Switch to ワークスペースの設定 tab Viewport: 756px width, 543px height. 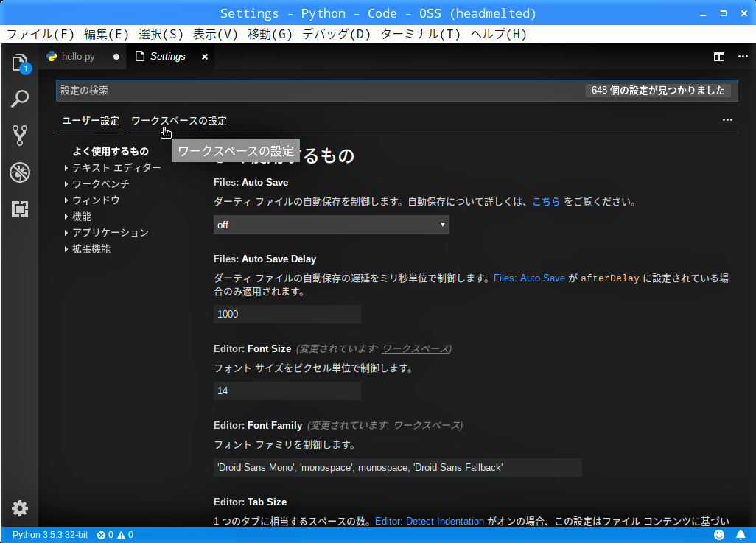(x=179, y=121)
